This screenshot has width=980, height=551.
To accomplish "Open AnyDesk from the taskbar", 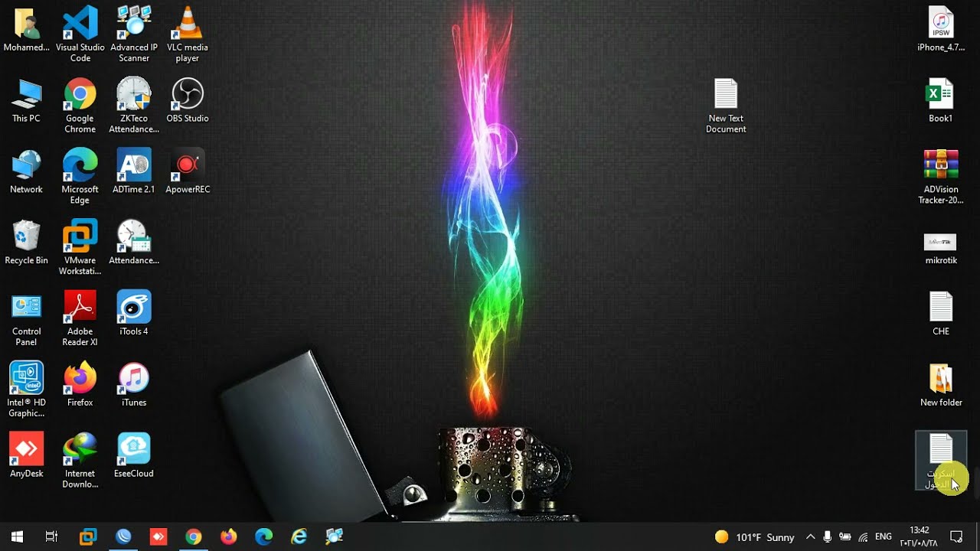I will point(158,536).
